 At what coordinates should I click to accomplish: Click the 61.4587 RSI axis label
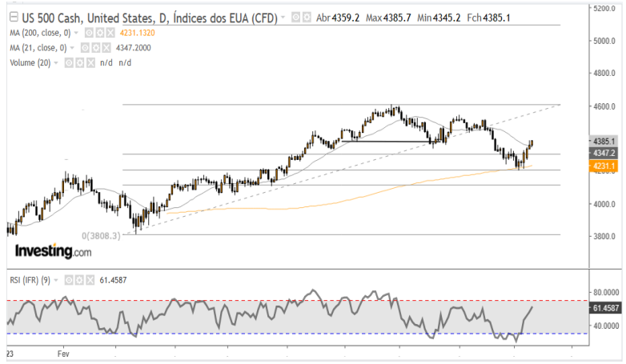pos(605,308)
